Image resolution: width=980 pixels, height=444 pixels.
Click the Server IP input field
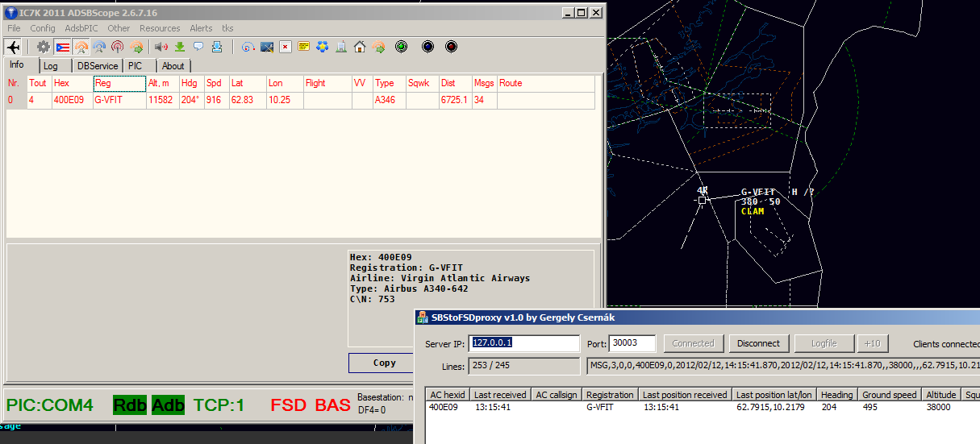click(x=524, y=343)
